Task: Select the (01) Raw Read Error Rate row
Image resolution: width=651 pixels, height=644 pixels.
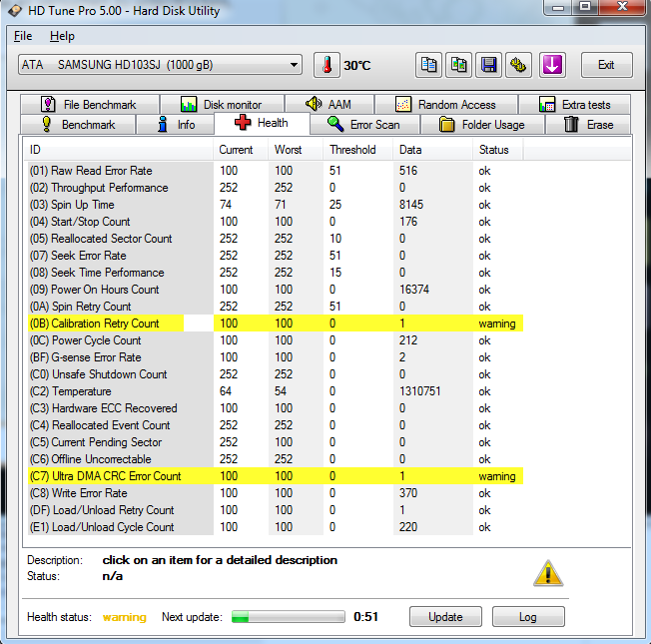Action: (x=276, y=171)
